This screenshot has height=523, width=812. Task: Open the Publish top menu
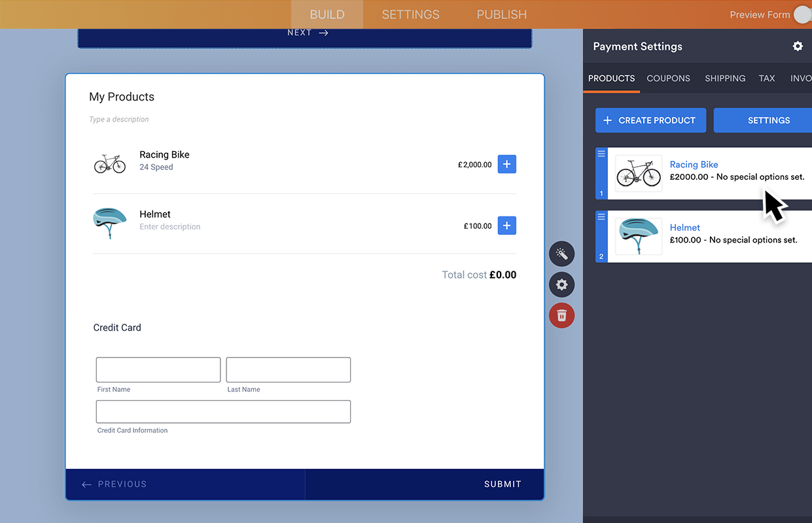[x=501, y=14]
